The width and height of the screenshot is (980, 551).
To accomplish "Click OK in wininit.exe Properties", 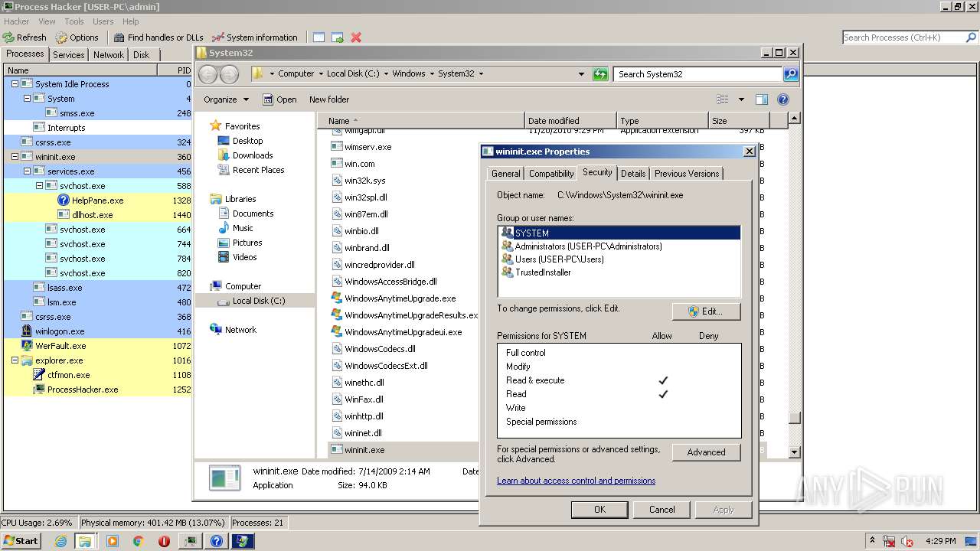I will point(599,510).
